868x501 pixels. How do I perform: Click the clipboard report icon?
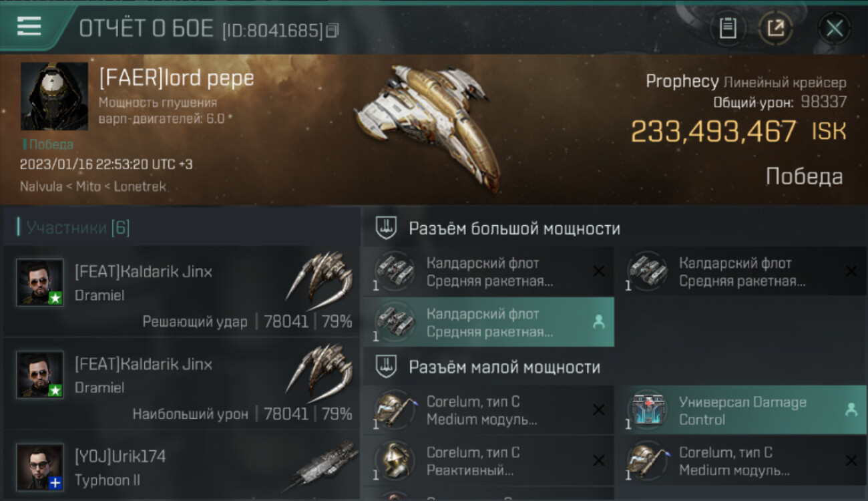(x=728, y=28)
